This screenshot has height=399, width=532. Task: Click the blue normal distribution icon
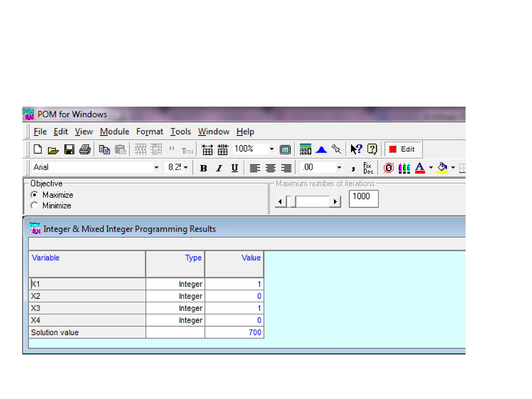point(321,150)
